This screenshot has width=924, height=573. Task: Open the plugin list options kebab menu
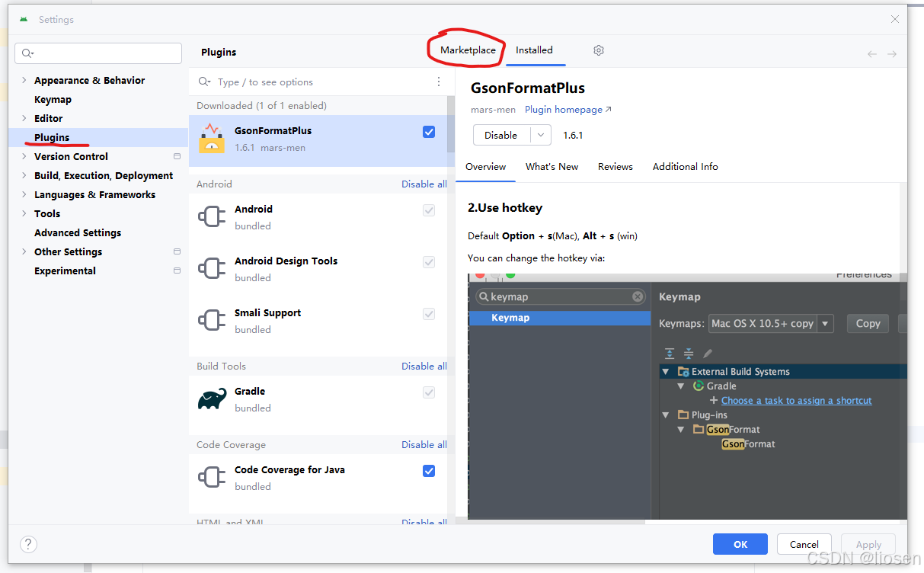point(439,82)
